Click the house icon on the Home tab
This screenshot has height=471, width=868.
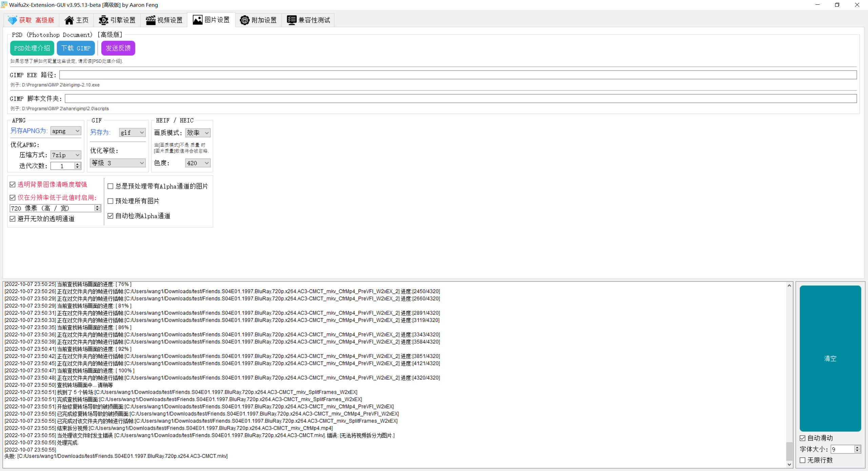[69, 20]
